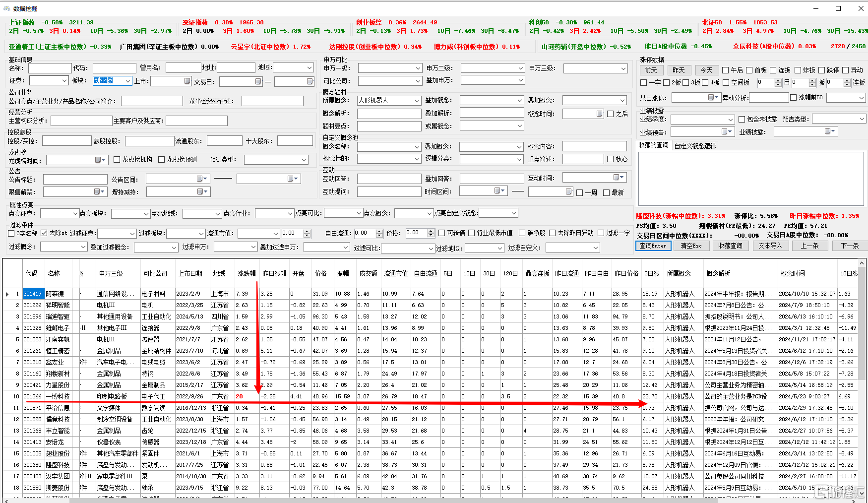Enable the 炸板 checkbox

click(798, 70)
